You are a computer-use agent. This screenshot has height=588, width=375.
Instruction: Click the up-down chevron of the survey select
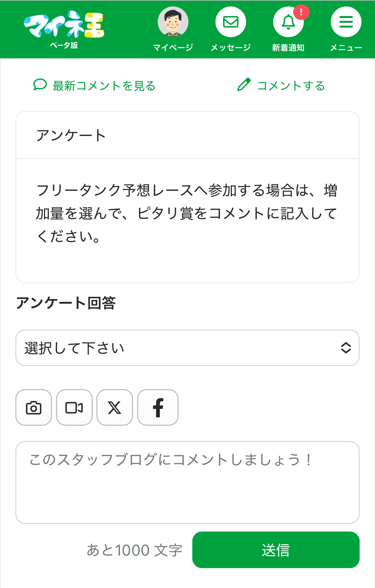point(346,348)
